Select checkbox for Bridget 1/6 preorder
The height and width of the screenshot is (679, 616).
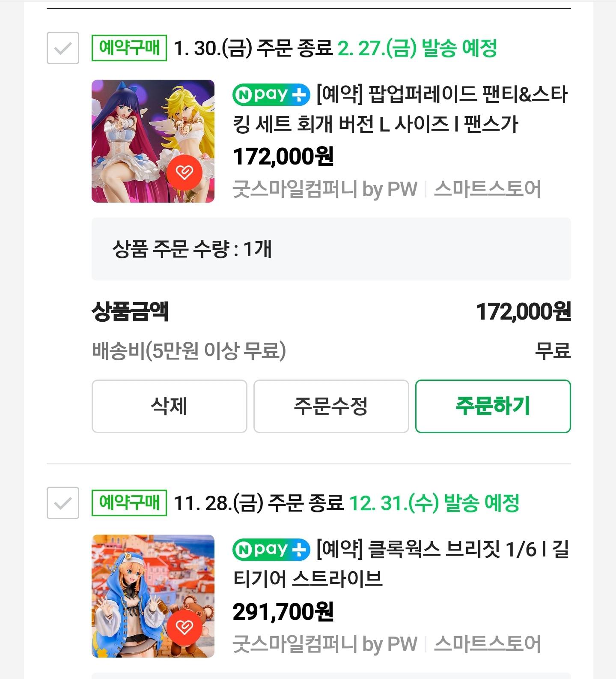(x=63, y=503)
